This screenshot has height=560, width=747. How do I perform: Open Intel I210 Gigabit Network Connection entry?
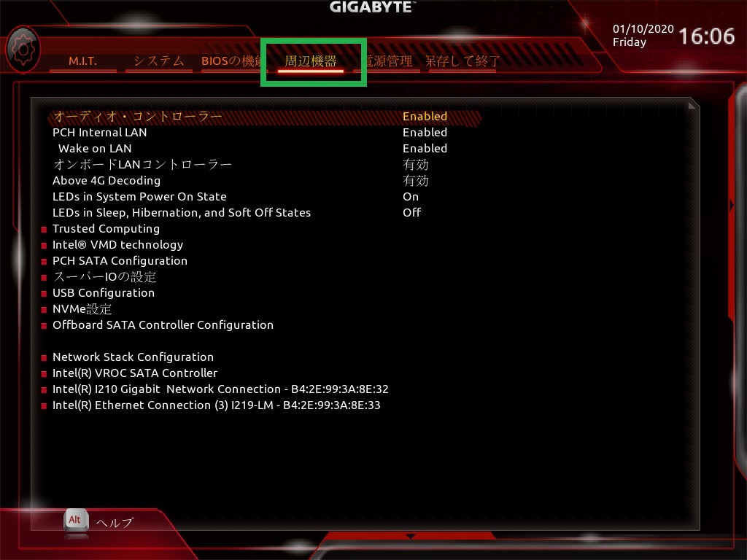coord(220,389)
